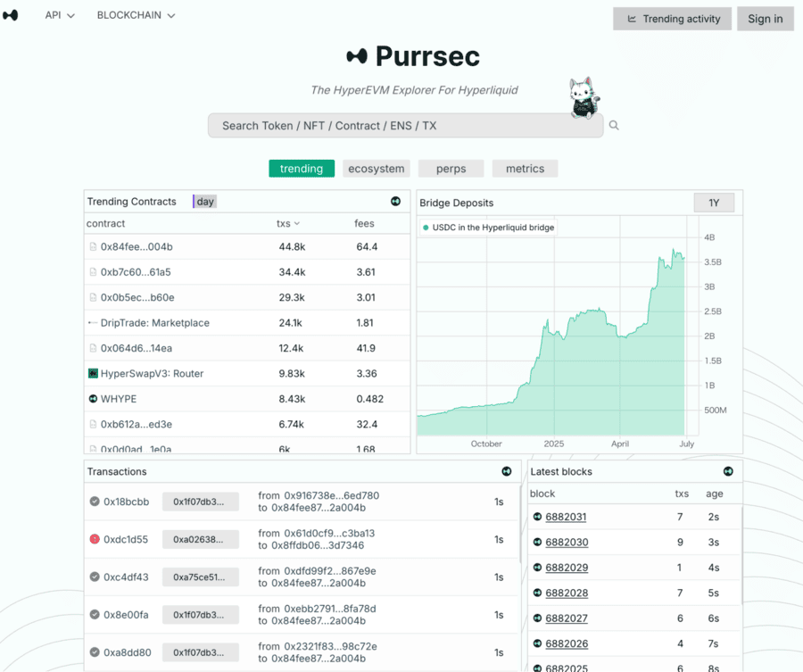This screenshot has height=672, width=803.
Task: Open HyperSwapV3: Router contract
Action: coord(152,373)
